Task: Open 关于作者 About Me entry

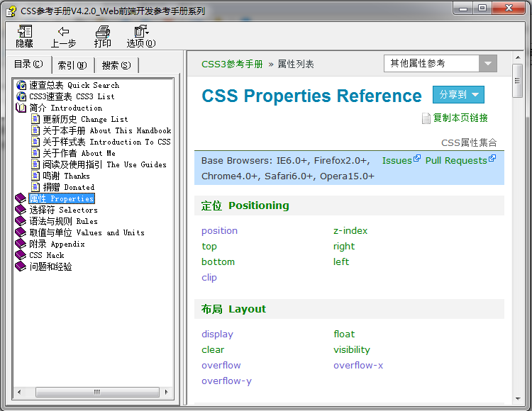Action: 79,153
